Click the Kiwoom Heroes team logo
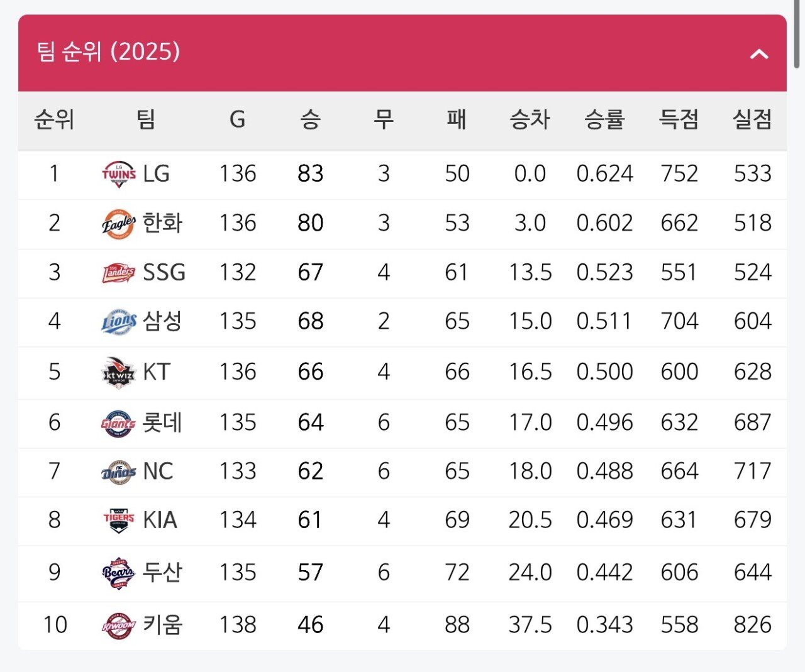 coord(119,625)
